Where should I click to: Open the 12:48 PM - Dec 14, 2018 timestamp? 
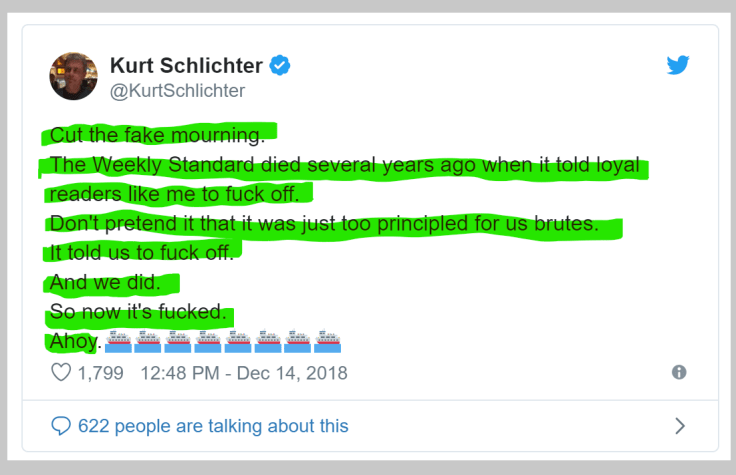pyautogui.click(x=244, y=373)
